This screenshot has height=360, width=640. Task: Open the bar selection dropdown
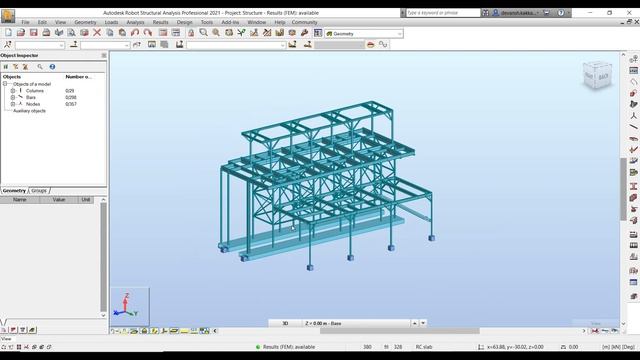point(127,45)
